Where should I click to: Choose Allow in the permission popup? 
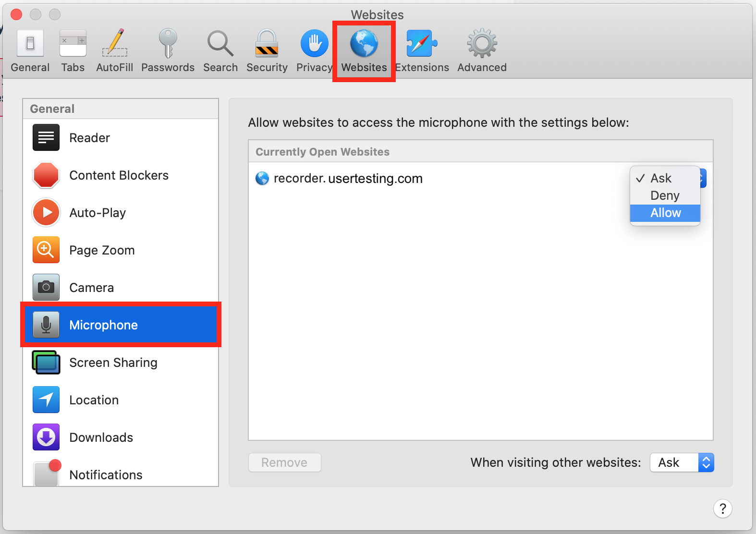[665, 213]
